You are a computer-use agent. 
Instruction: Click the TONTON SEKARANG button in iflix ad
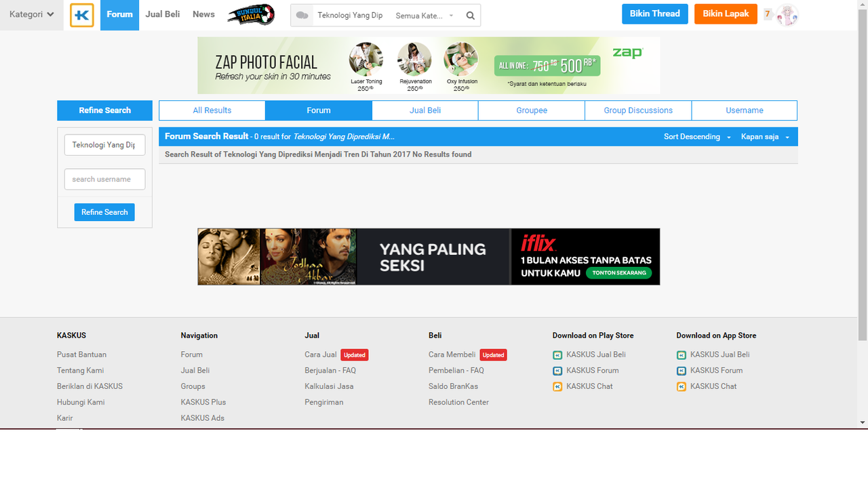(618, 273)
